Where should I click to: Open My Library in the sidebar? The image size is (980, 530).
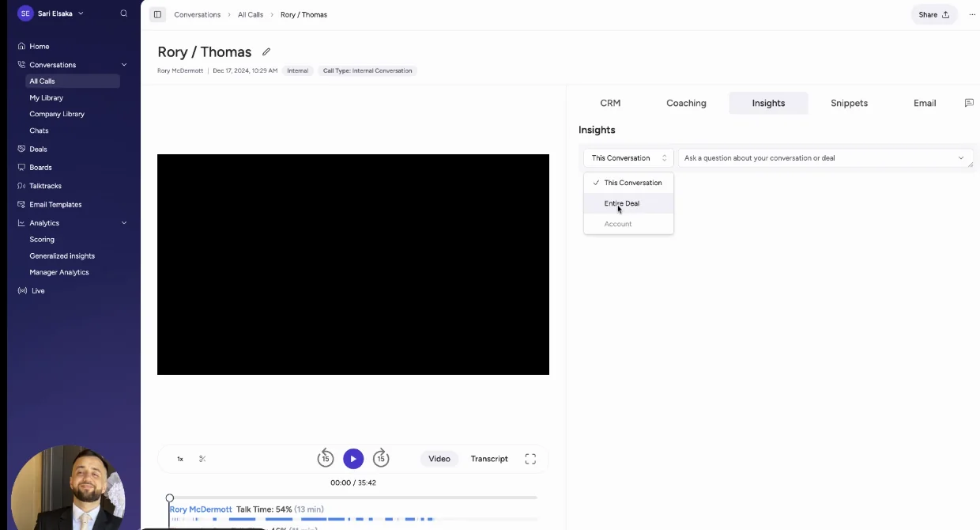coord(47,97)
